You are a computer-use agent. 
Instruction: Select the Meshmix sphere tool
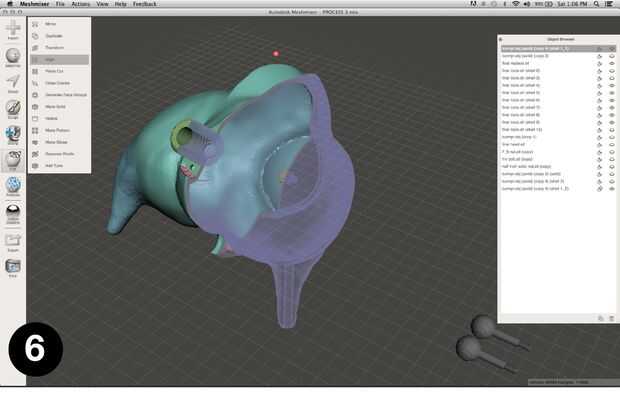[13, 57]
